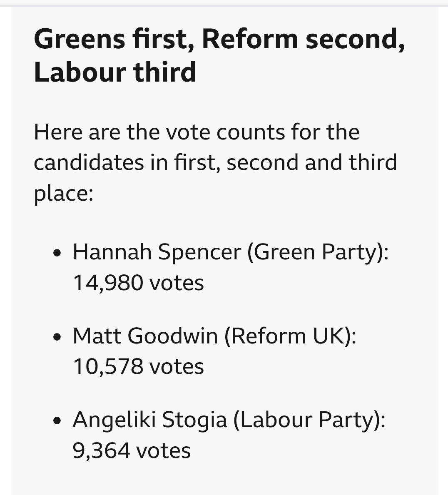The width and height of the screenshot is (448, 495).
Task: Click "Labour third" in the heading
Action: tap(115, 72)
